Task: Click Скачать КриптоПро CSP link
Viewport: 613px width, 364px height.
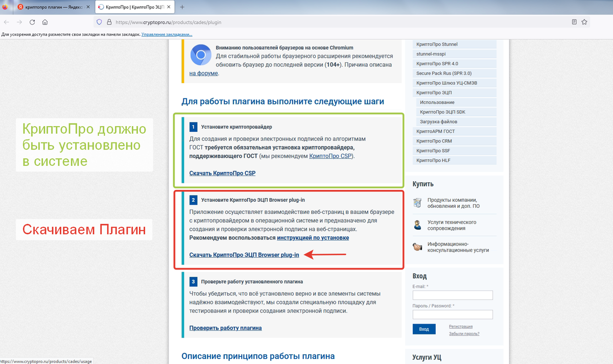Action: click(222, 173)
